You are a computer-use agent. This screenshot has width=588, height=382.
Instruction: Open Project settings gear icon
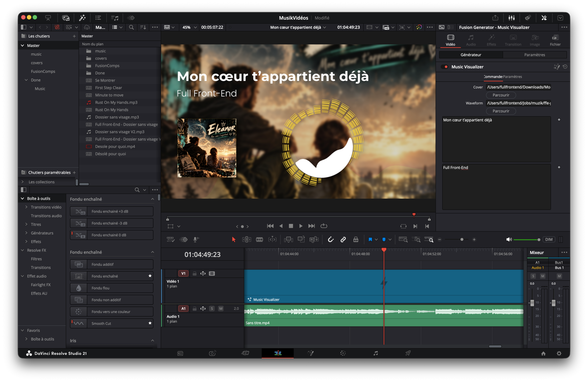(559, 353)
